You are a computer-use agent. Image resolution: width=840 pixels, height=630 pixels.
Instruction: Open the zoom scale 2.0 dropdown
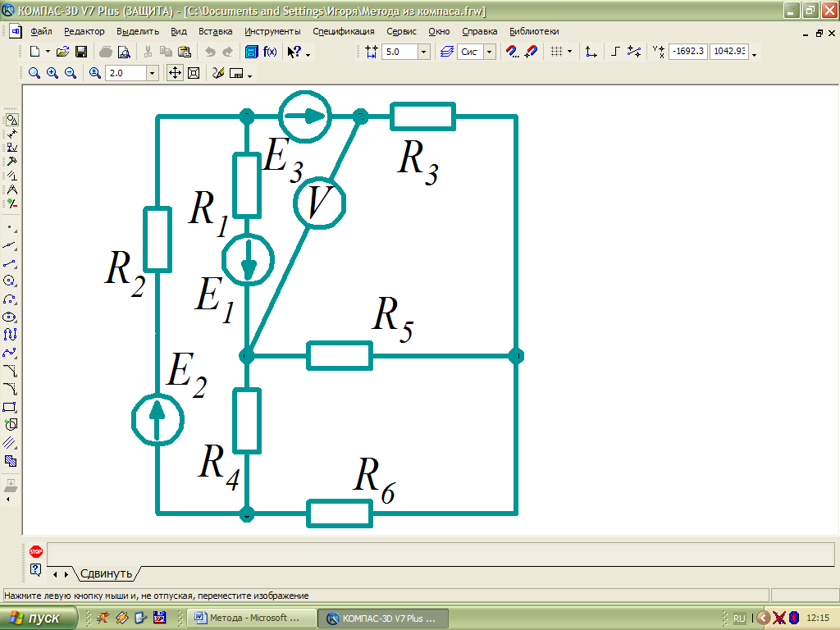[152, 73]
